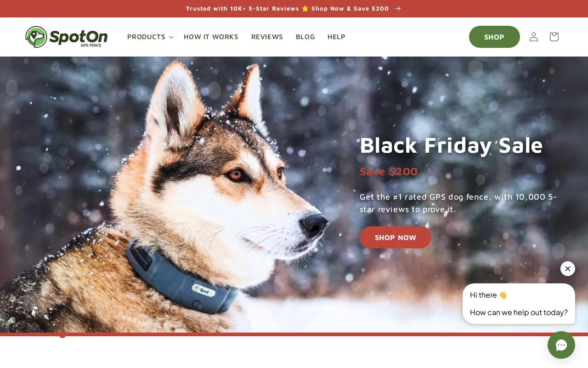This screenshot has width=588, height=368.
Task: Expand the Products dropdown chevron
Action: click(x=171, y=37)
